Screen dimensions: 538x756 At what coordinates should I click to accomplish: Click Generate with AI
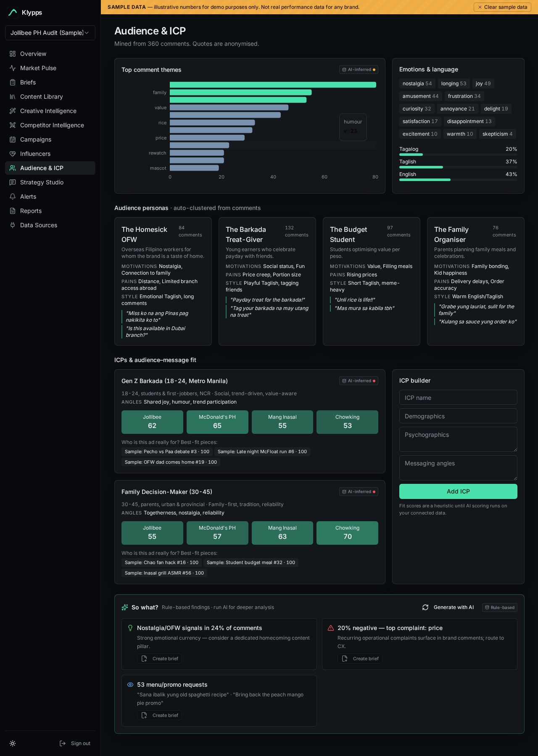[x=448, y=607]
